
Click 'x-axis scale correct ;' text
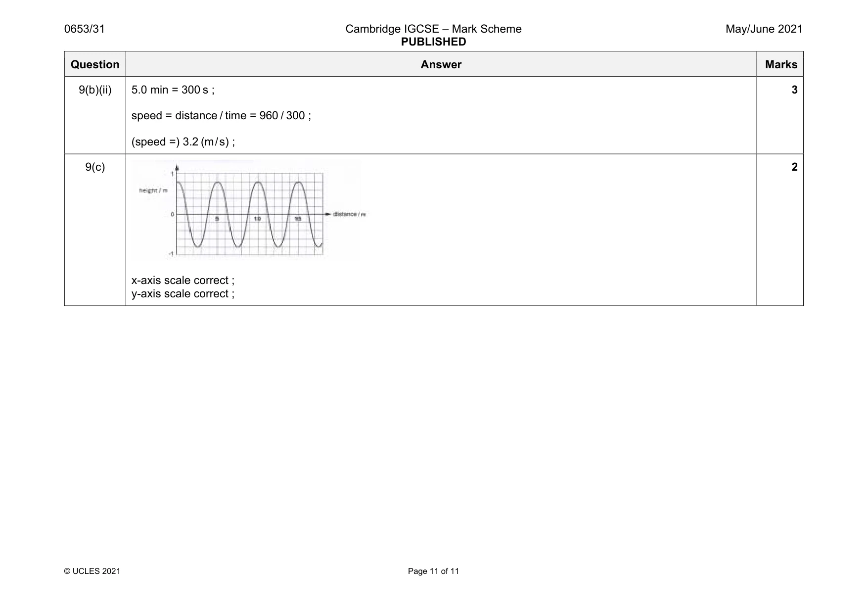pos(183,281)
